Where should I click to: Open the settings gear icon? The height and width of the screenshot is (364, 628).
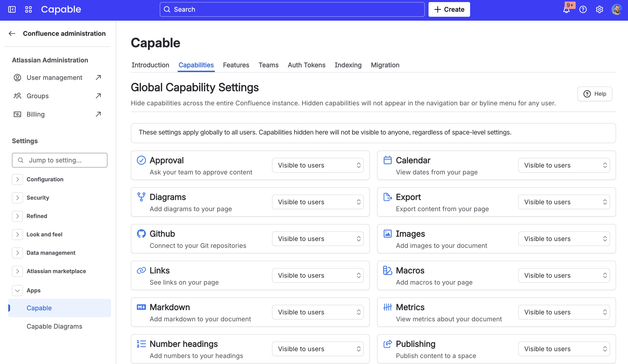[599, 9]
